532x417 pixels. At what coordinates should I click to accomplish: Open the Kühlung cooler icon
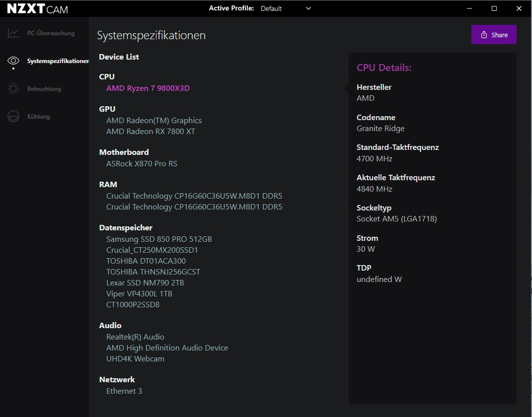coord(13,116)
